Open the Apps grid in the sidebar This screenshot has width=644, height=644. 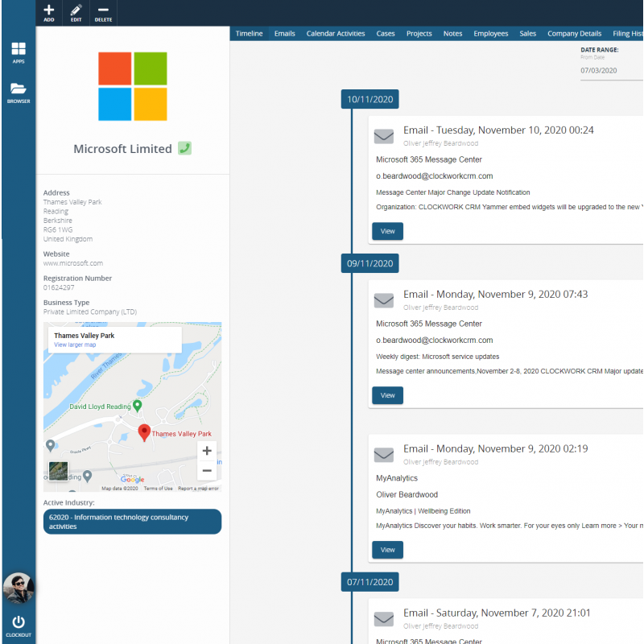tap(19, 49)
